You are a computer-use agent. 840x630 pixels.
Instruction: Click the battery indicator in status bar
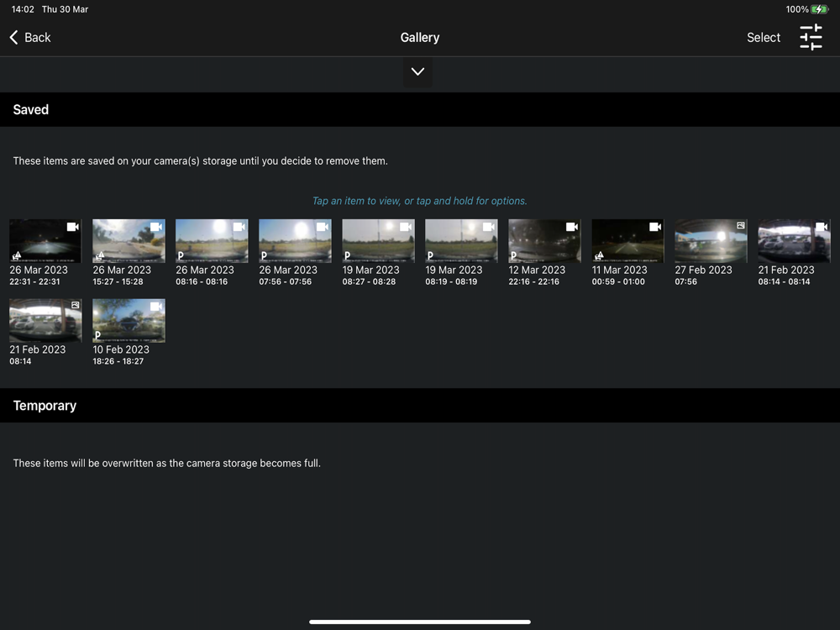click(x=820, y=9)
